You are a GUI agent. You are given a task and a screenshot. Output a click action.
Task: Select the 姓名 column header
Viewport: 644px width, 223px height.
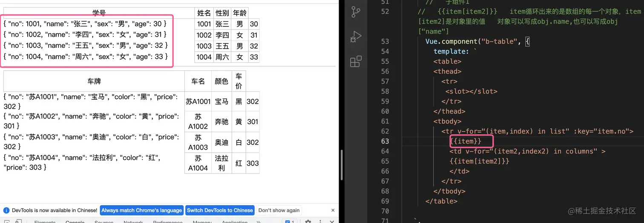(x=204, y=13)
